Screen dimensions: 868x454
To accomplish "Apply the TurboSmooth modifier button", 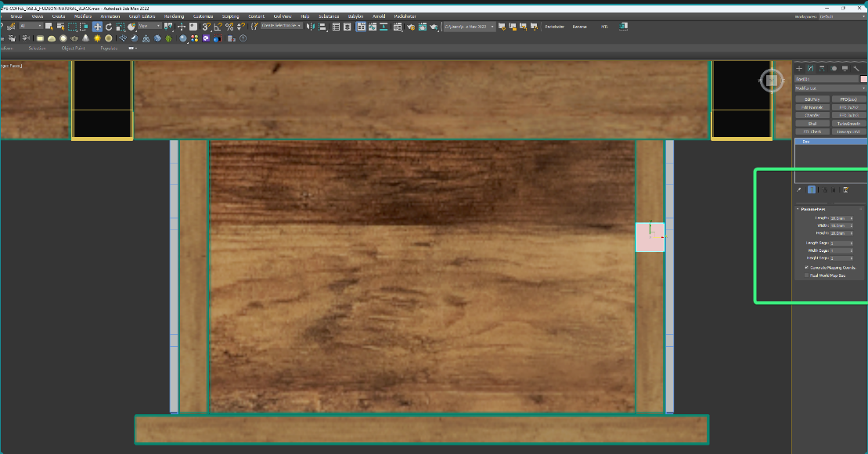I will click(848, 123).
